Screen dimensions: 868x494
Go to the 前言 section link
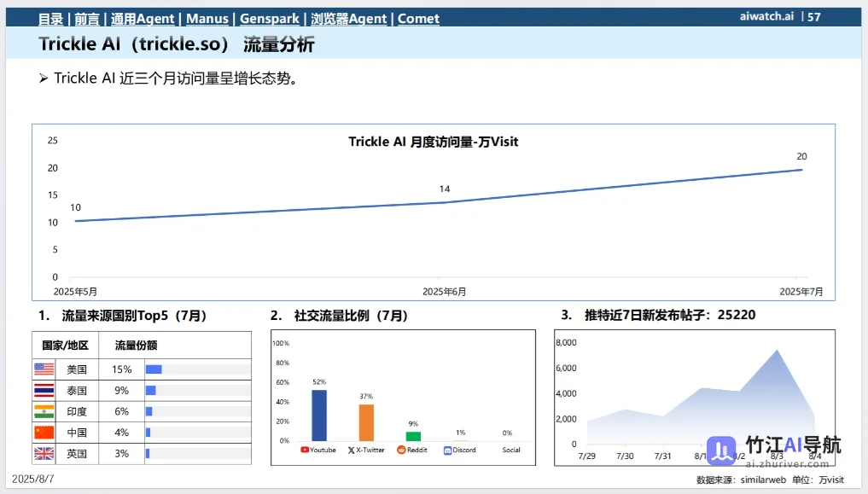[x=87, y=19]
